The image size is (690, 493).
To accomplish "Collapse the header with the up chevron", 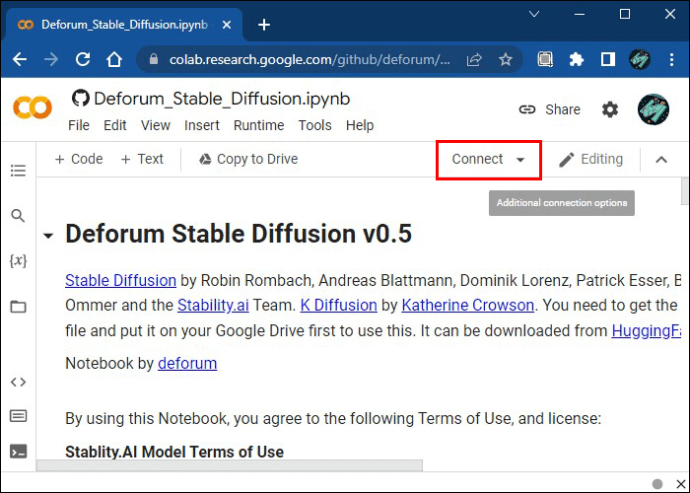I will 661,159.
